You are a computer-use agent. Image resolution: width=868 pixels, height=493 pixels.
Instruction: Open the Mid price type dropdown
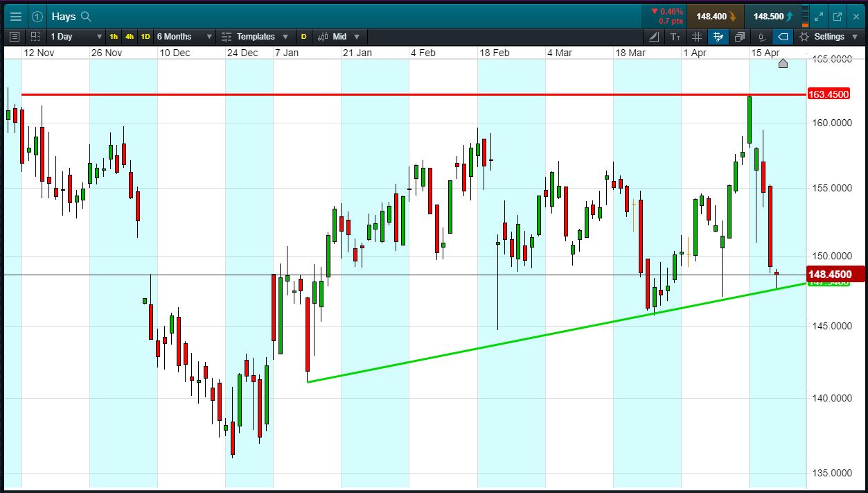click(339, 36)
